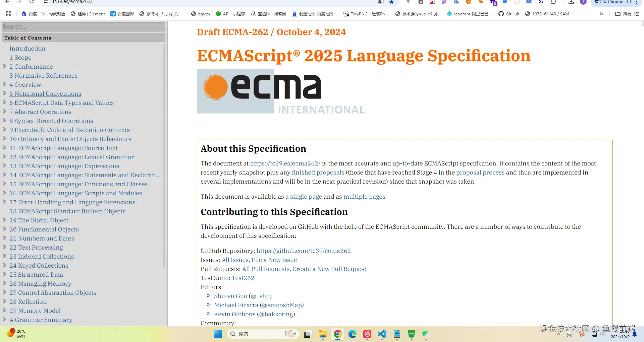
Task: Open the Chrome downloads button
Action: click(571, 2)
